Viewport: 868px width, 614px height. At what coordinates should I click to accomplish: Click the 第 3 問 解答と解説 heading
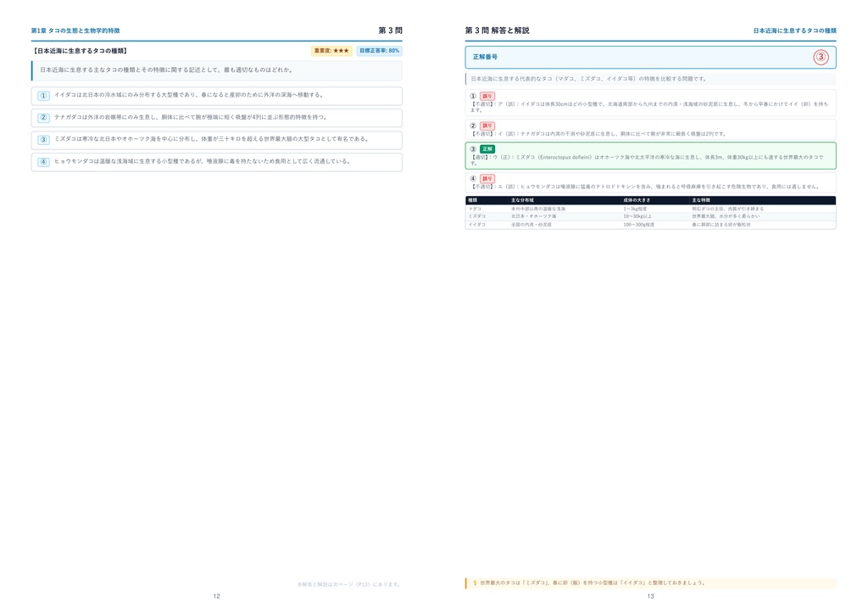[x=497, y=31]
